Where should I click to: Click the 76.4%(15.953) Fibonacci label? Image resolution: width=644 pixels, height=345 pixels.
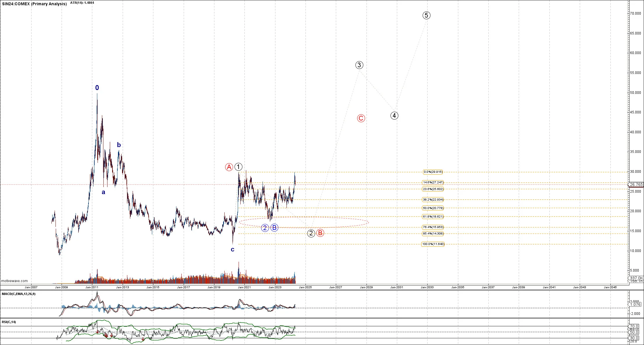click(x=433, y=227)
